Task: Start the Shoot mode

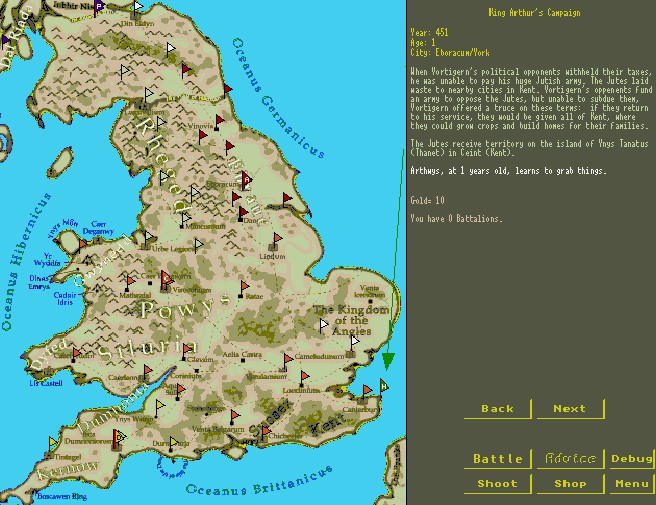Action: click(x=497, y=484)
